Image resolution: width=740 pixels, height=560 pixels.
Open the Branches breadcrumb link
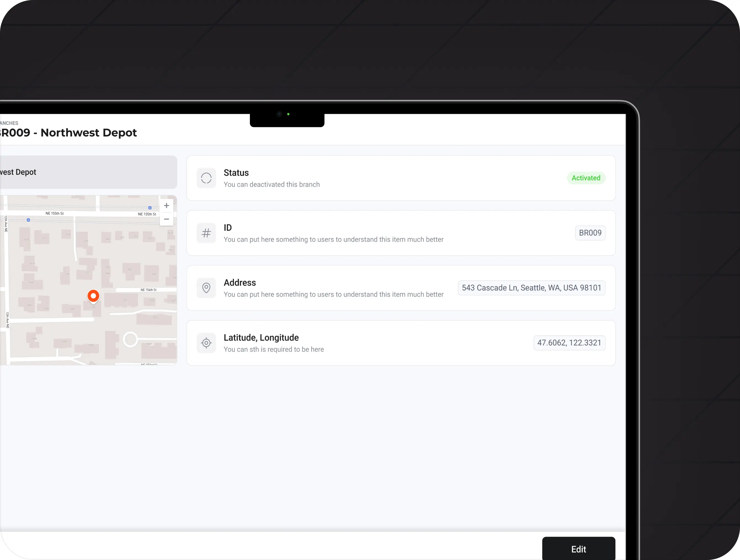click(9, 123)
